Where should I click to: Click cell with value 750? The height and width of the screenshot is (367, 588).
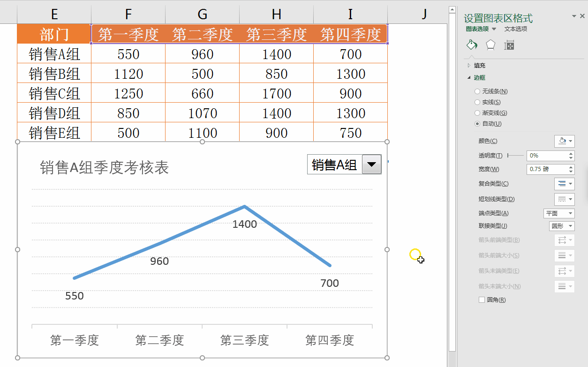tap(351, 132)
